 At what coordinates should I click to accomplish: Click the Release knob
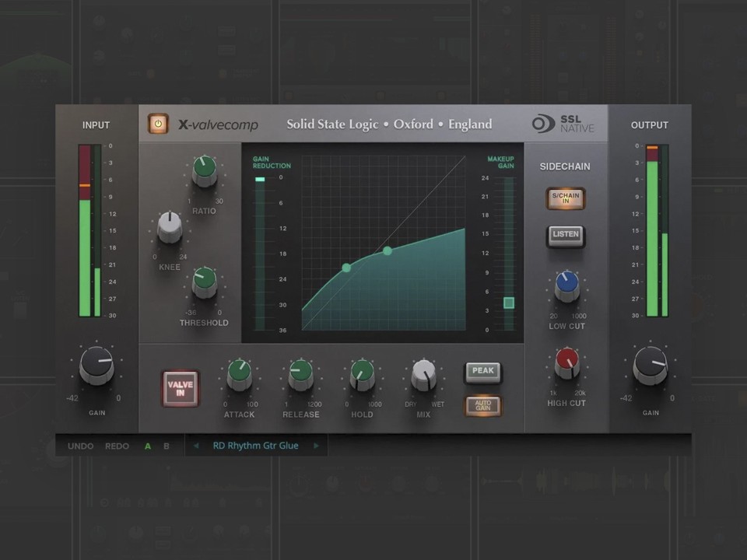click(300, 374)
